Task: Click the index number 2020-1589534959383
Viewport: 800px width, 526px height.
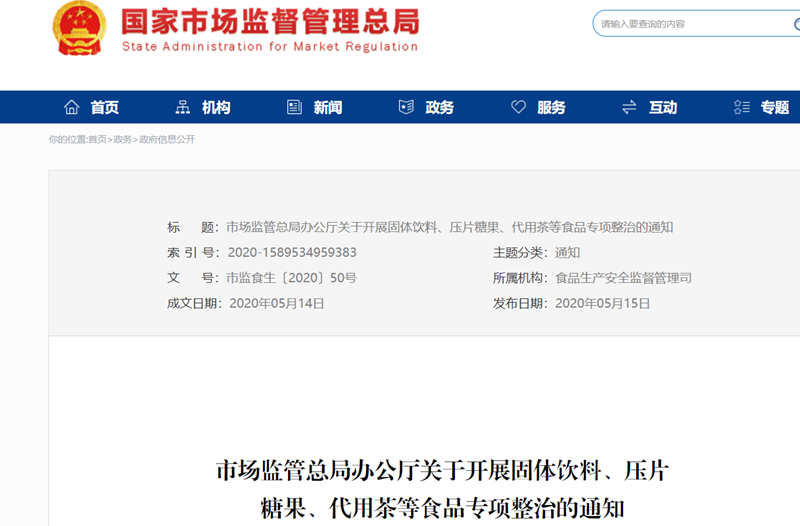Action: click(x=292, y=253)
